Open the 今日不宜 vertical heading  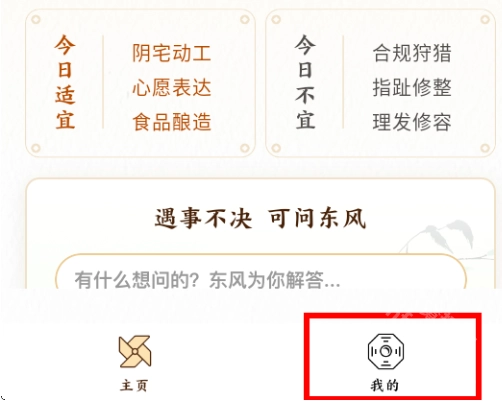(305, 82)
